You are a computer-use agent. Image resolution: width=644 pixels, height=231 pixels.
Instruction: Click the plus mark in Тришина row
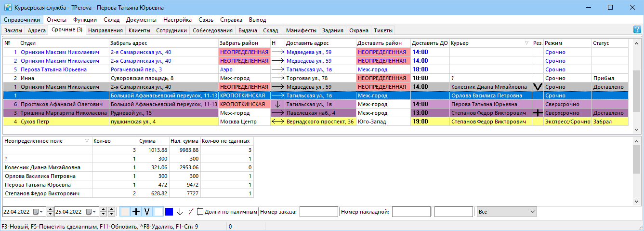[x=538, y=113]
